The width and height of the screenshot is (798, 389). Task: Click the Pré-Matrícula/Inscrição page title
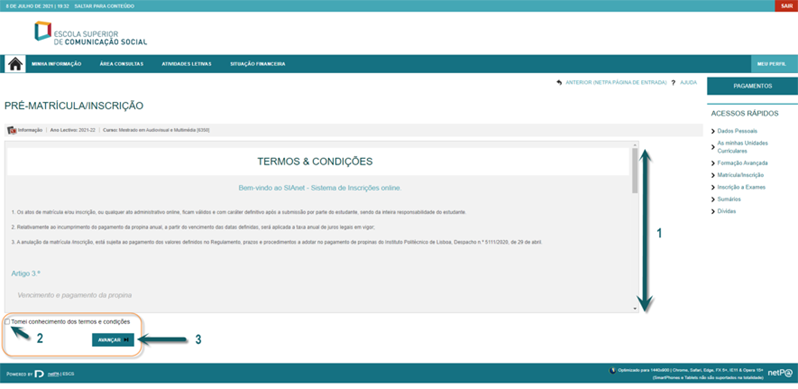[74, 106]
